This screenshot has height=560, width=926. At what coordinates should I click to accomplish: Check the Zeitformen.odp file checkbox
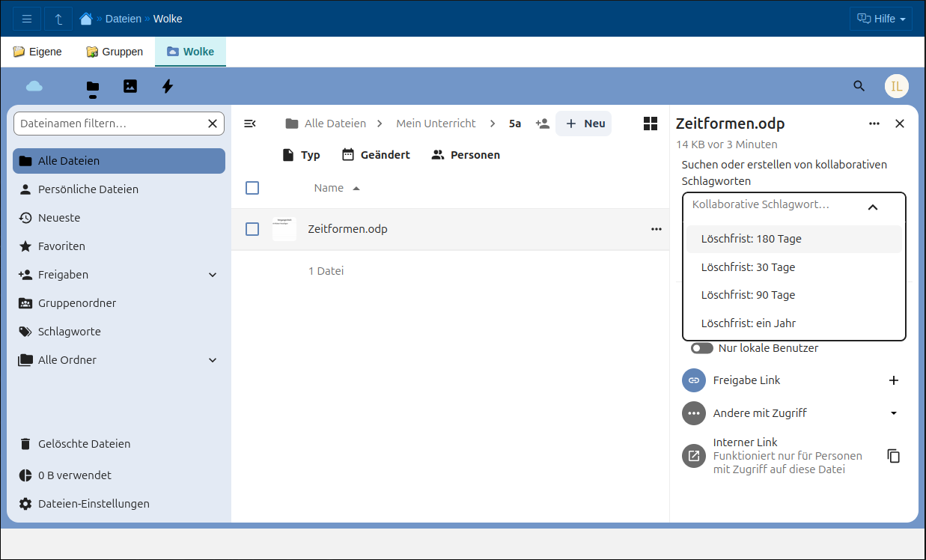coord(252,229)
